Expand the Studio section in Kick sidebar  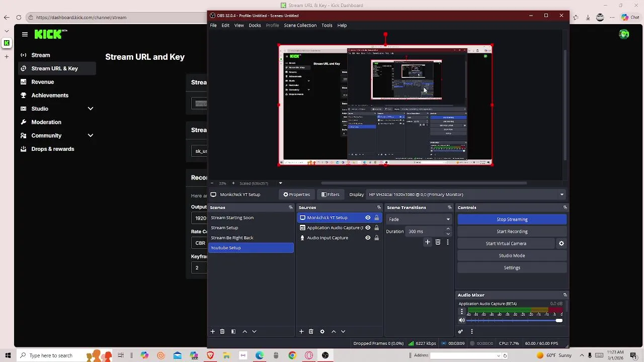click(x=91, y=109)
